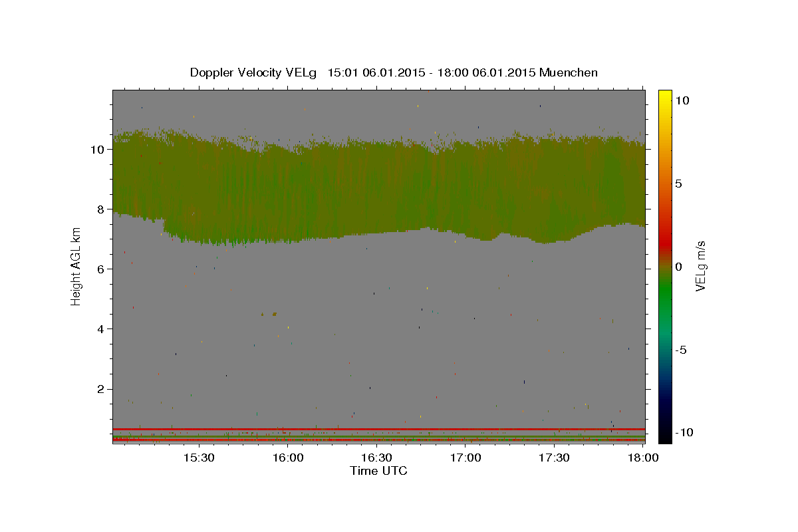
Task: Click the height tick label 10
Action: pos(98,149)
